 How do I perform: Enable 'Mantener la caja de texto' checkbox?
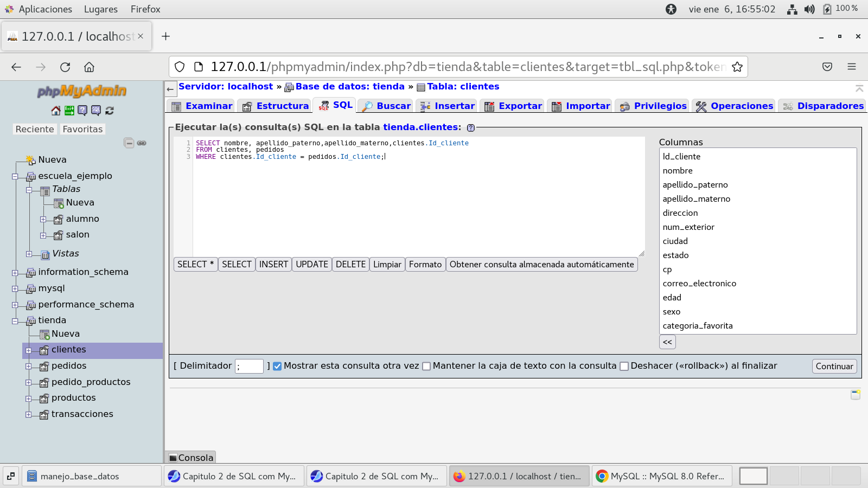[426, 366]
